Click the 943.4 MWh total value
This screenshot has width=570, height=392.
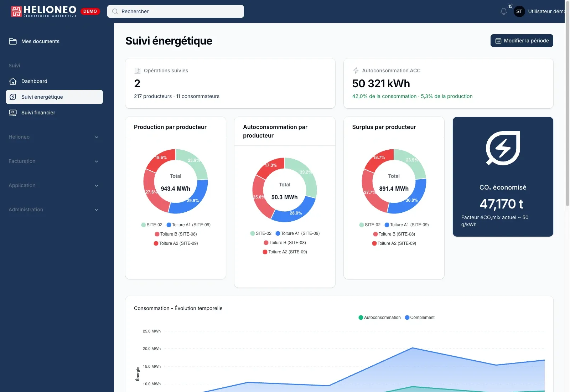click(x=176, y=189)
